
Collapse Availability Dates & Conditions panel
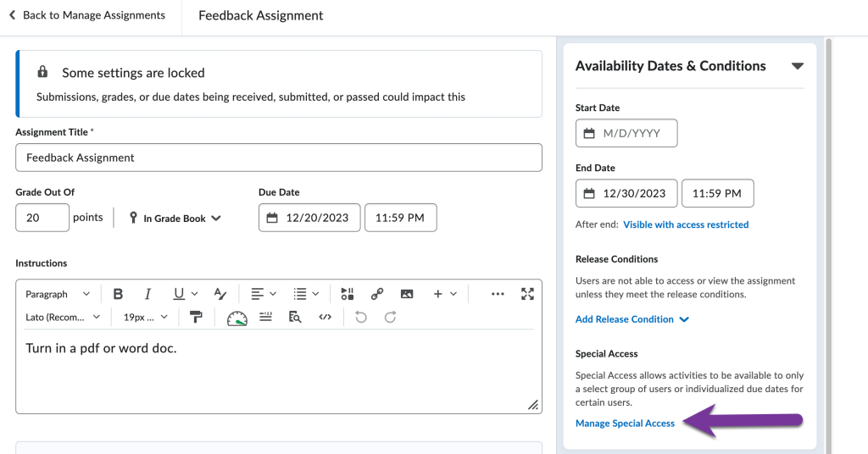797,66
